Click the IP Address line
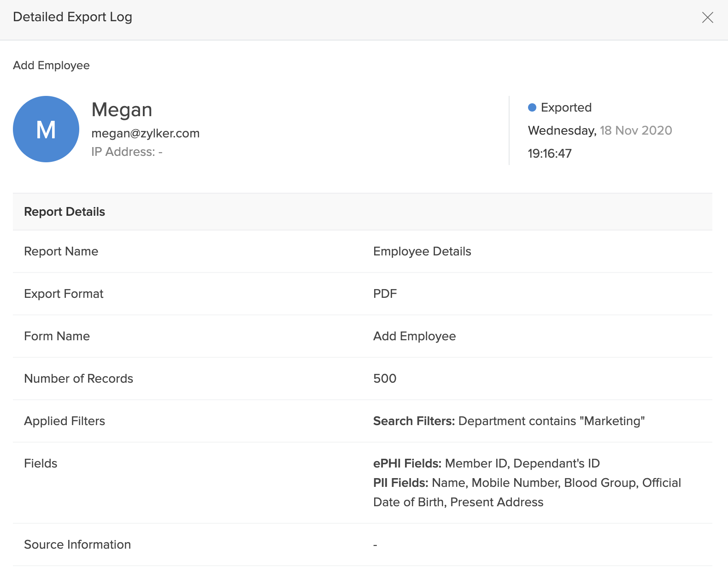Image resolution: width=728 pixels, height=580 pixels. (127, 152)
